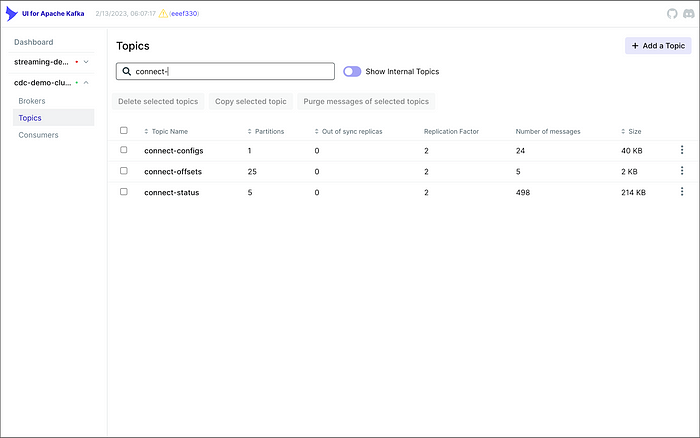This screenshot has height=438, width=700.
Task: Sort by Size column
Action: coord(631,131)
